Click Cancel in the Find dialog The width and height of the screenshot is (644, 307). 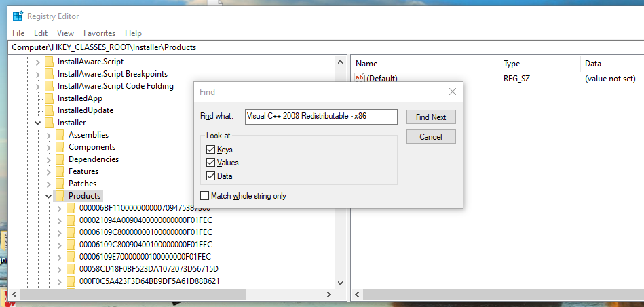coord(431,137)
